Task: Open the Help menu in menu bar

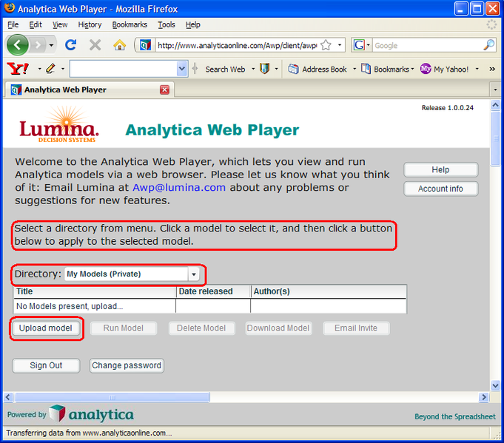Action: 193,24
